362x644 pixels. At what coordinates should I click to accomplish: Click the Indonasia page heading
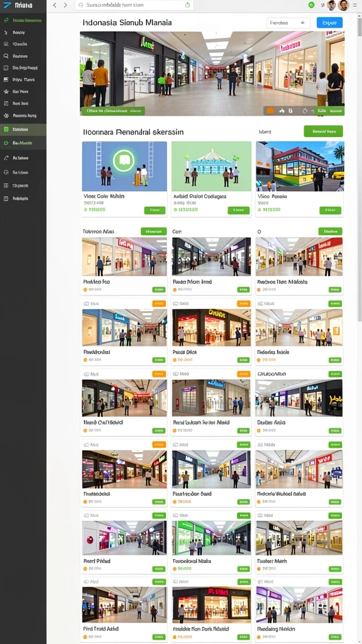coord(127,23)
